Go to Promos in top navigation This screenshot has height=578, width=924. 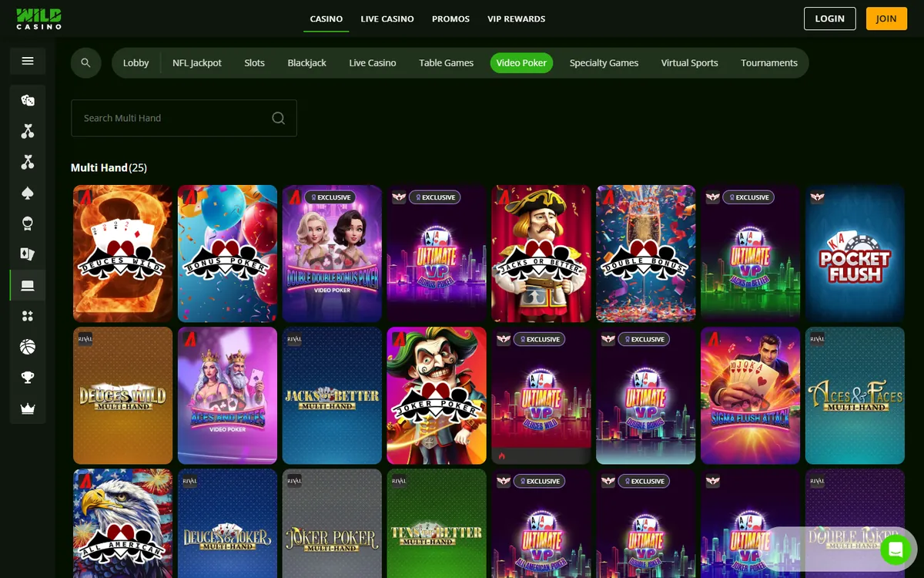tap(450, 18)
